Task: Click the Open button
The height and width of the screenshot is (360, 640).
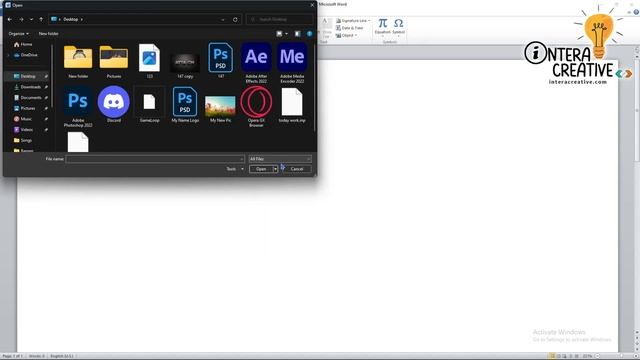Action: tap(261, 169)
